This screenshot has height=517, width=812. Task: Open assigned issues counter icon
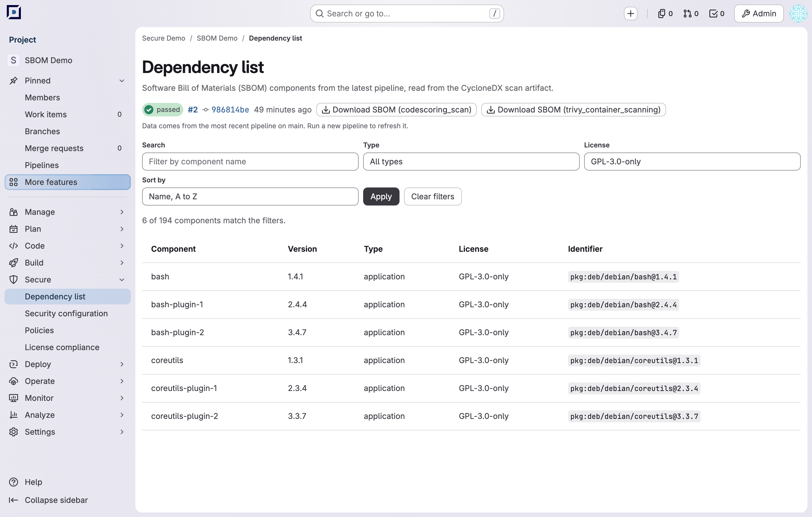pos(665,14)
